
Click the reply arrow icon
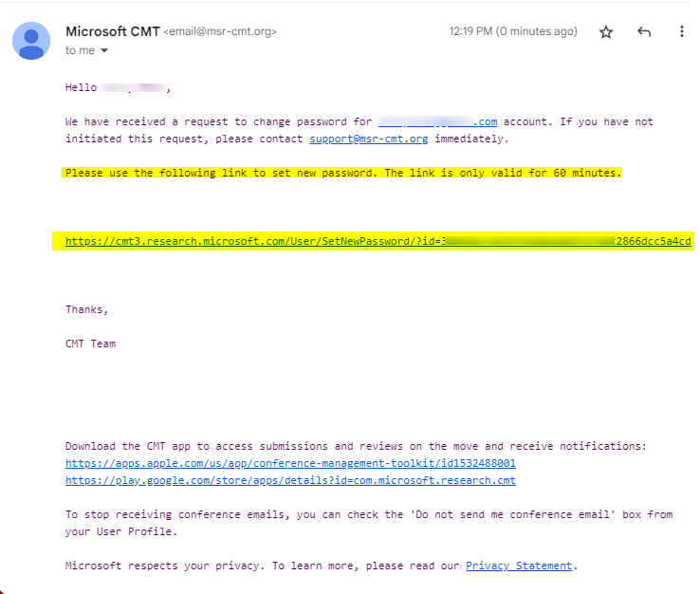644,32
